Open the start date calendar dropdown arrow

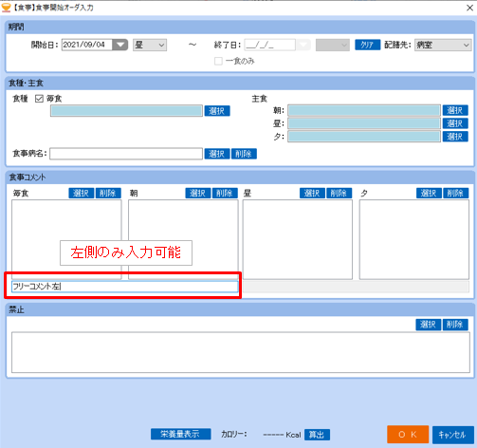click(x=120, y=45)
